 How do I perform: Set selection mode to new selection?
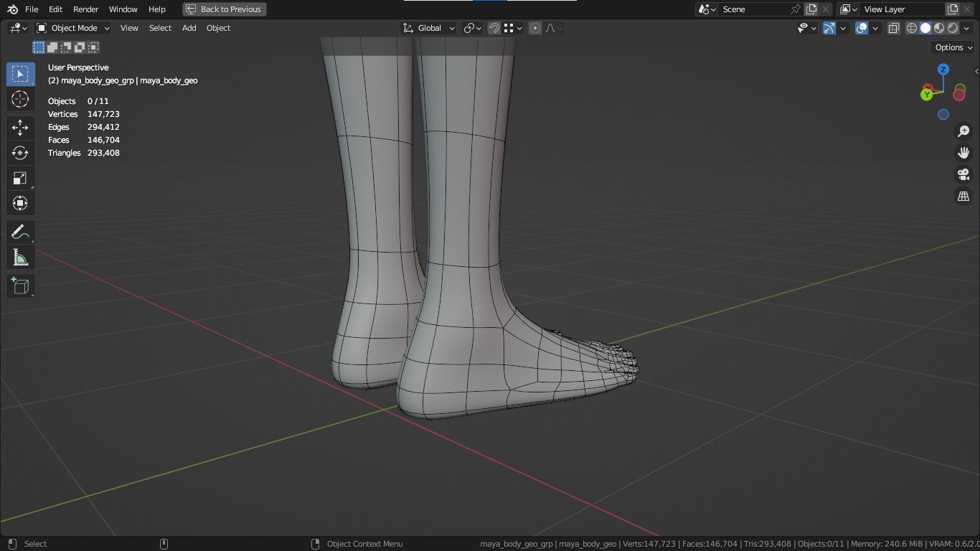click(x=39, y=47)
